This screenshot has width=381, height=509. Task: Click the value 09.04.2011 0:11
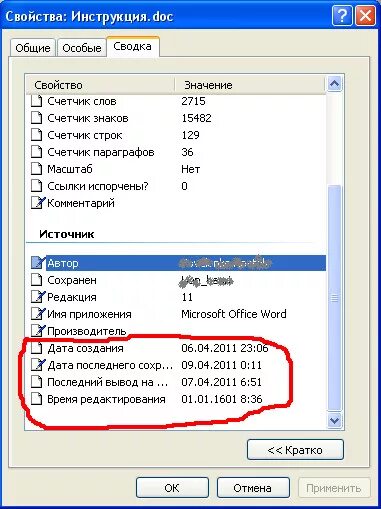pos(221,365)
